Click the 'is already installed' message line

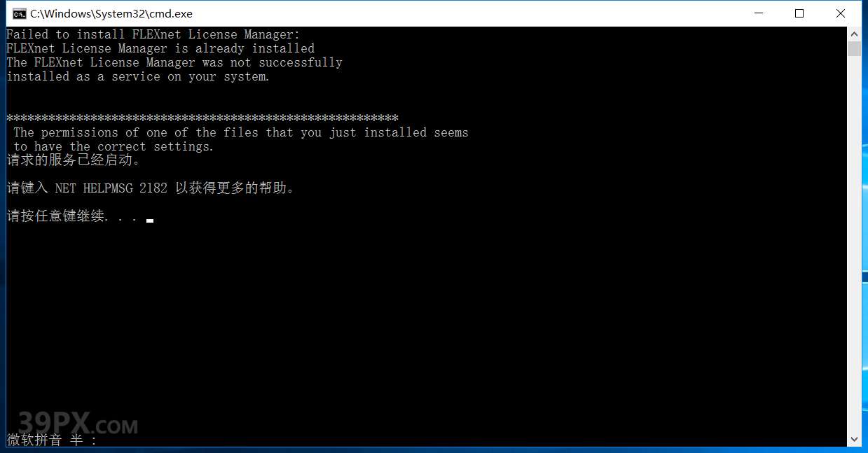[160, 48]
